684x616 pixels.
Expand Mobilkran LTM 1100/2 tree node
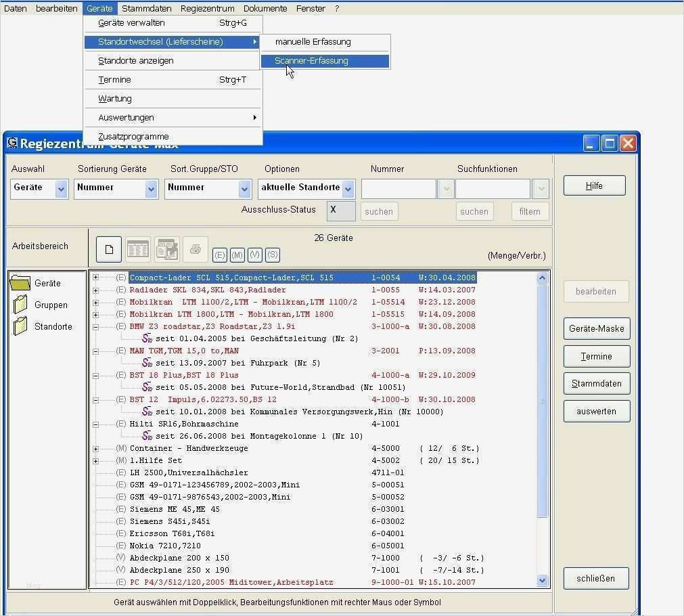pos(95,303)
